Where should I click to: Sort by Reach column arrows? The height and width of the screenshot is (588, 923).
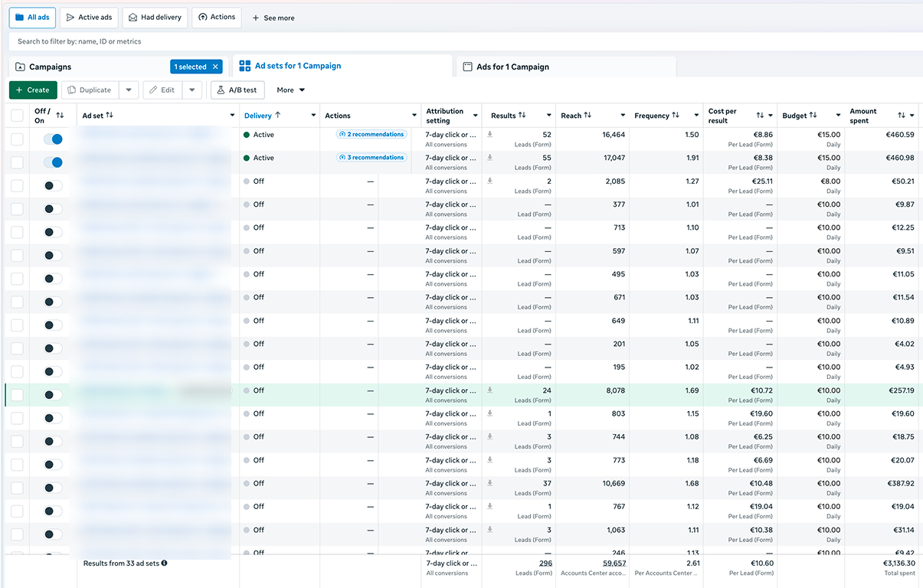tap(588, 116)
